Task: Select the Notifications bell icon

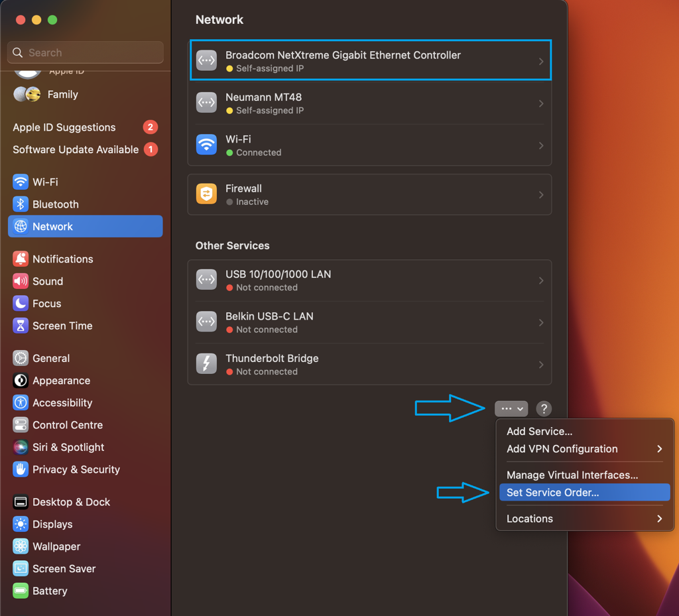Action: [21, 259]
